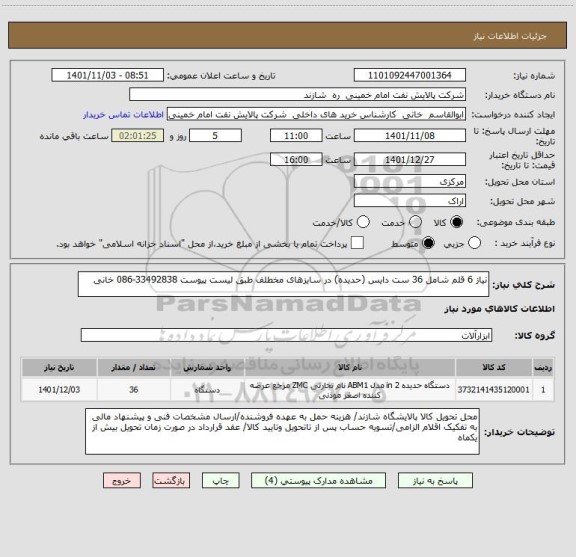
Task: Click the واحد شمارش column header
Action: pos(207,367)
